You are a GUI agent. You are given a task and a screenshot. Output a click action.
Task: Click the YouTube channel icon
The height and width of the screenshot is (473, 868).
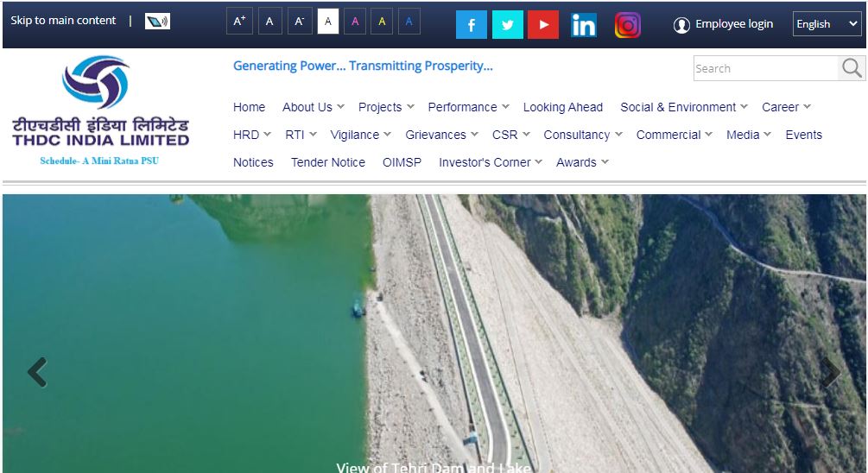coord(543,25)
